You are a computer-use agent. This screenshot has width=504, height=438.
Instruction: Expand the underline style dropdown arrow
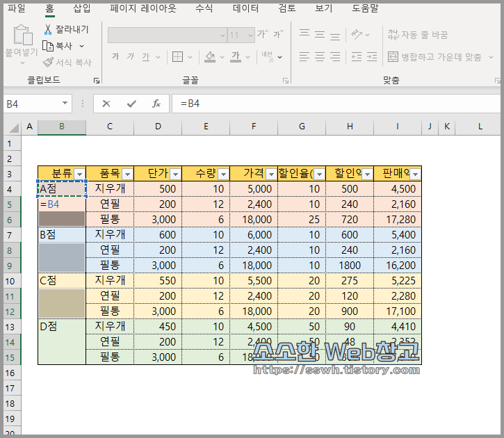click(158, 57)
